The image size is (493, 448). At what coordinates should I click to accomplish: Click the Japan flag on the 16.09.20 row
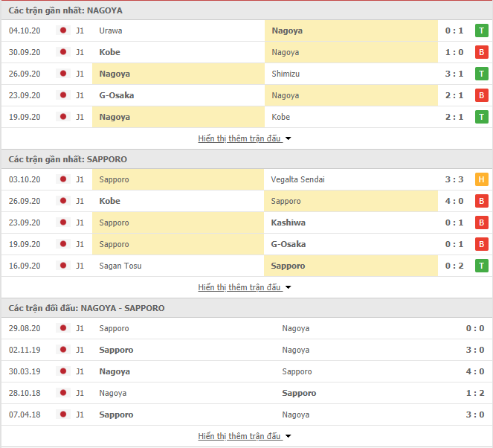click(63, 266)
